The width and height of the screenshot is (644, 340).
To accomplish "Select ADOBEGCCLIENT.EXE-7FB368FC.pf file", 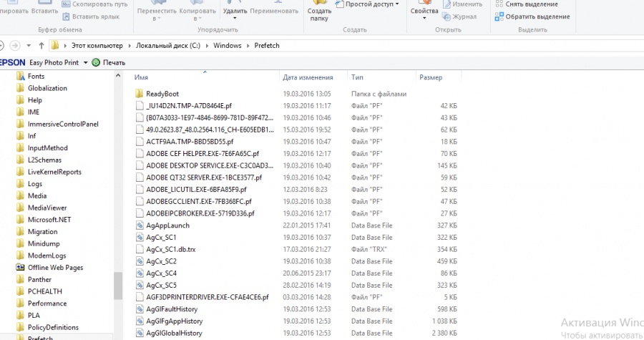I will [199, 202].
